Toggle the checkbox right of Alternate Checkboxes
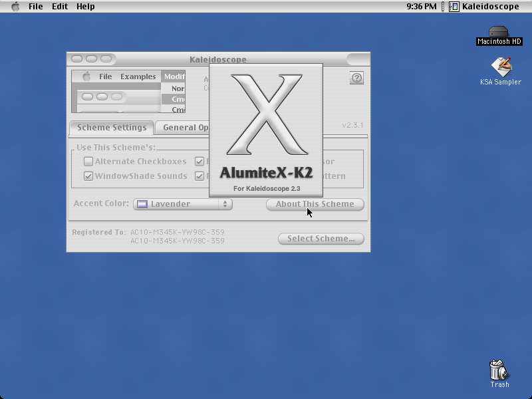This screenshot has width=532, height=399. [x=199, y=162]
